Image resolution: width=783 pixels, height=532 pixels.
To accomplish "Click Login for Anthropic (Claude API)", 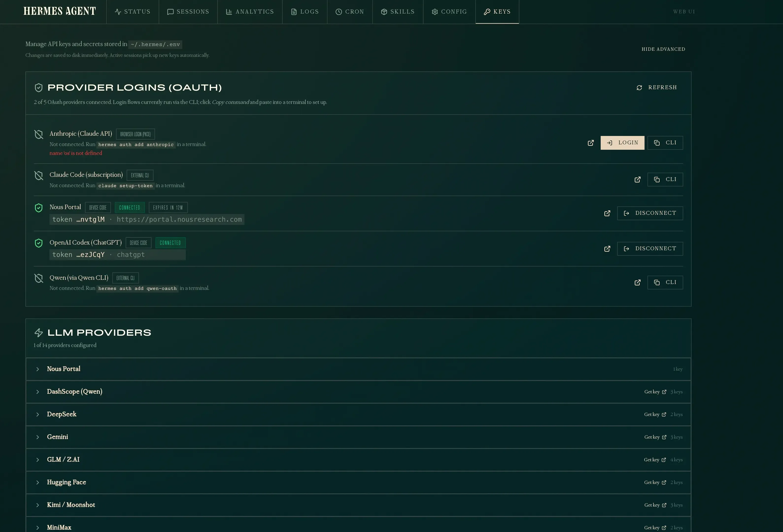I will 622,142.
